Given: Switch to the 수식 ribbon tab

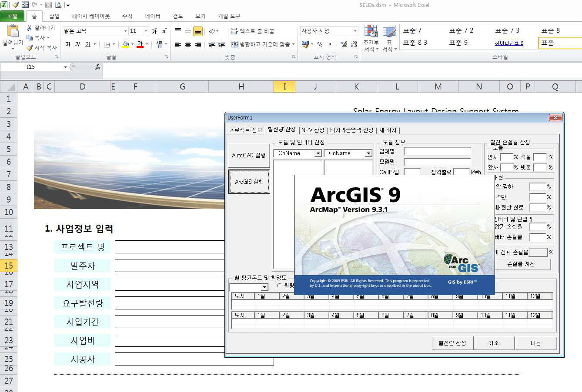Looking at the screenshot, I should (127, 16).
